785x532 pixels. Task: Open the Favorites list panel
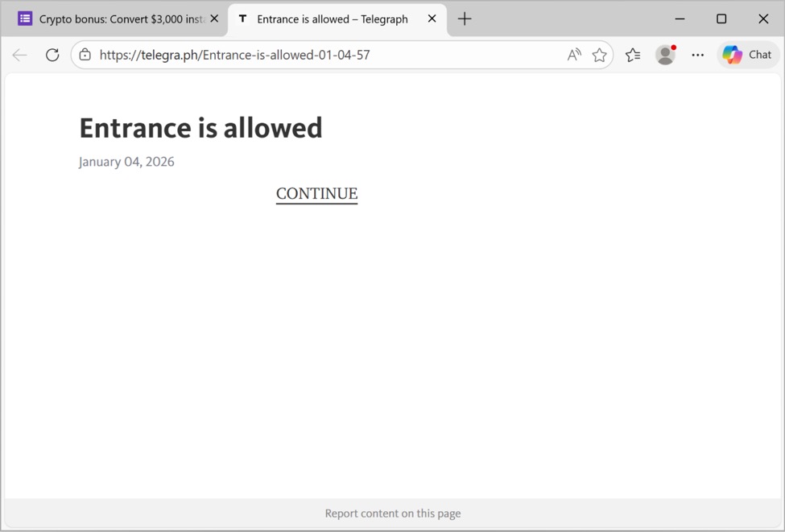point(633,55)
